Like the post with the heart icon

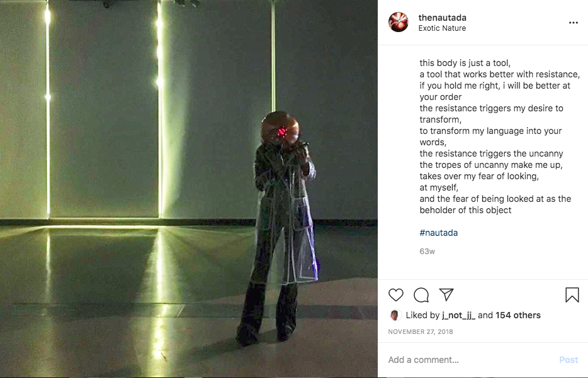tap(395, 295)
